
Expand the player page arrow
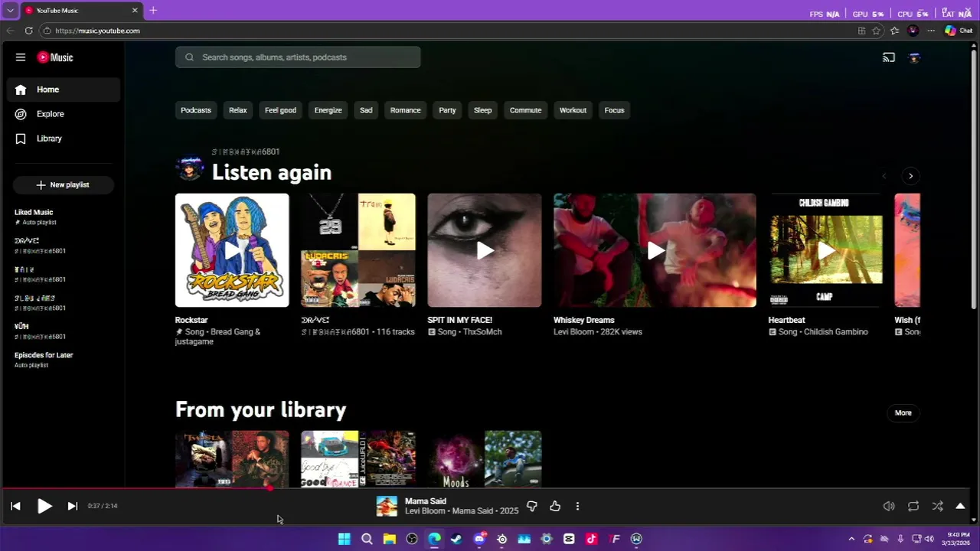960,506
